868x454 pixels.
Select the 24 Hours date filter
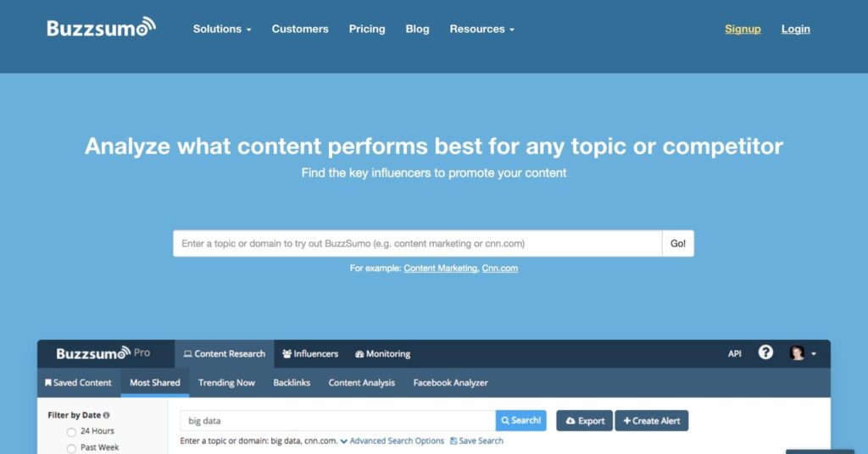[71, 432]
